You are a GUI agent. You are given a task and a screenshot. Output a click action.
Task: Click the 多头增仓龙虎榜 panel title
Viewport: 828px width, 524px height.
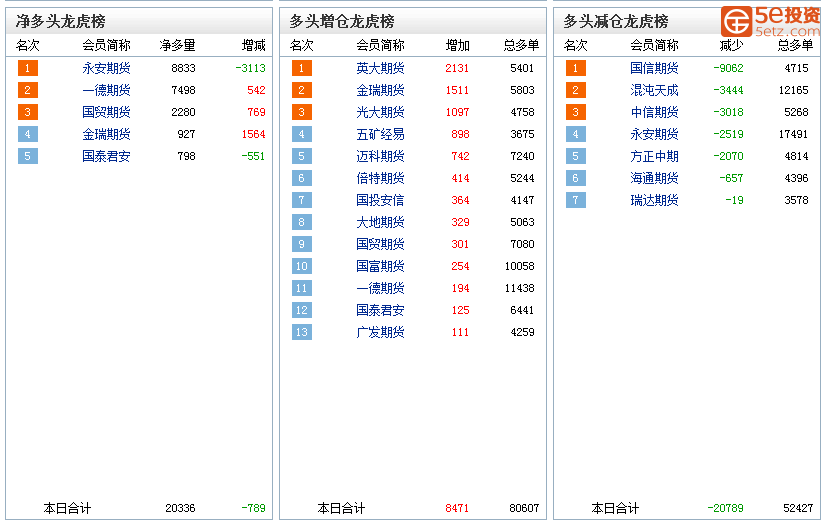point(342,21)
